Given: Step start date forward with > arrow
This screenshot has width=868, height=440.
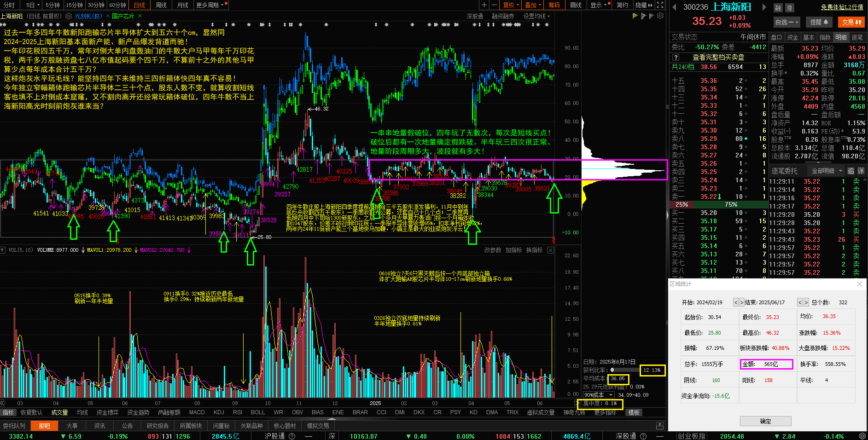Looking at the screenshot, I should tap(741, 302).
